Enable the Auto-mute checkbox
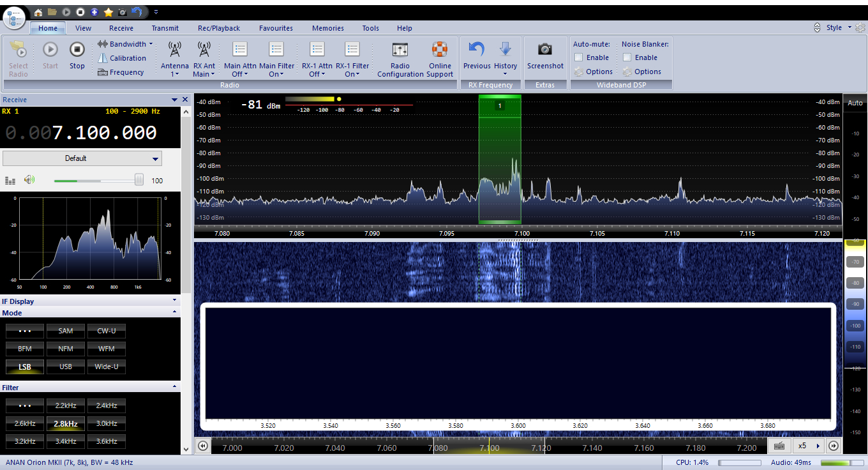This screenshot has width=868, height=470. click(x=578, y=57)
